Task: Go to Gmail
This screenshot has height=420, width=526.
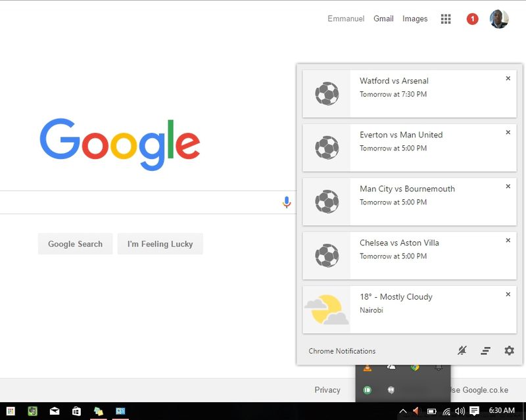Action: tap(383, 19)
